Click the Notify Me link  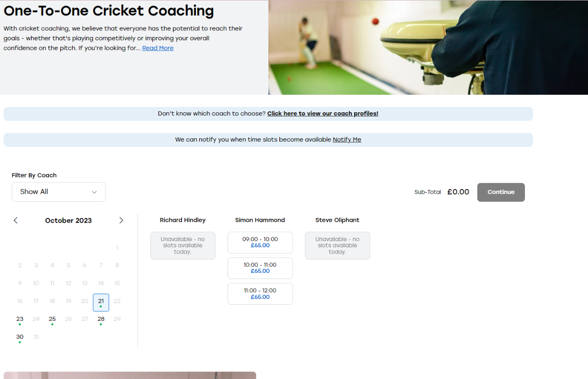347,140
